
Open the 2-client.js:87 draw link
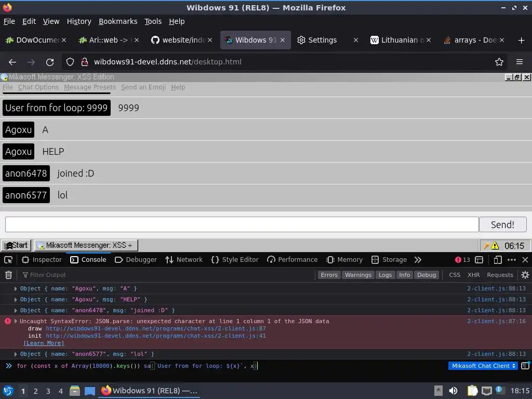click(156, 329)
